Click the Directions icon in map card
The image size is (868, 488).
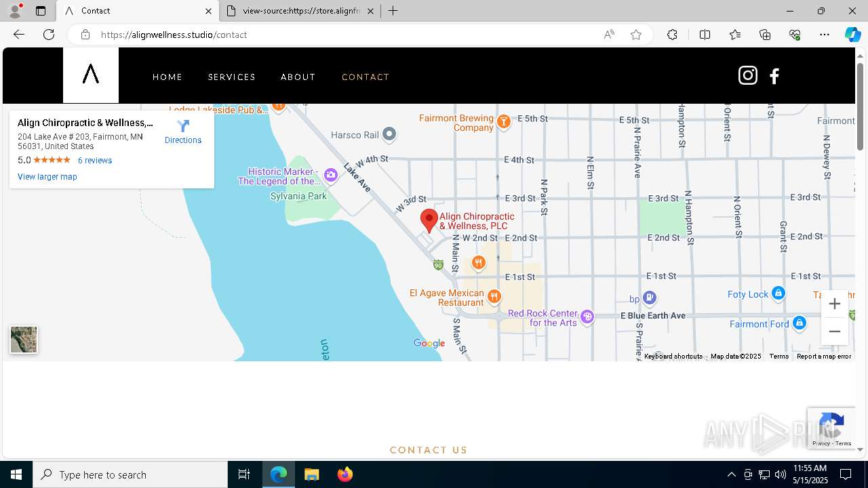pos(183,126)
